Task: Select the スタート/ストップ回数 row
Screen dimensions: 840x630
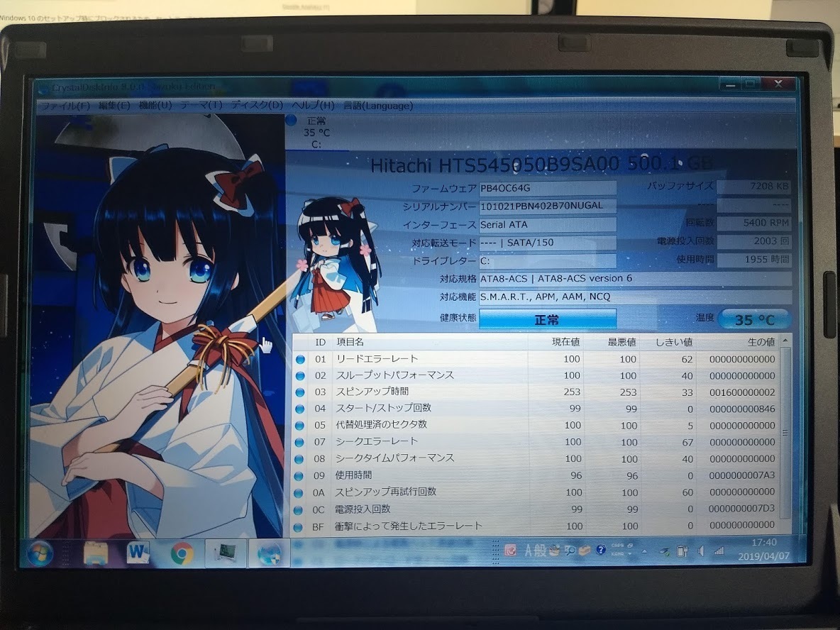Action: (536, 409)
